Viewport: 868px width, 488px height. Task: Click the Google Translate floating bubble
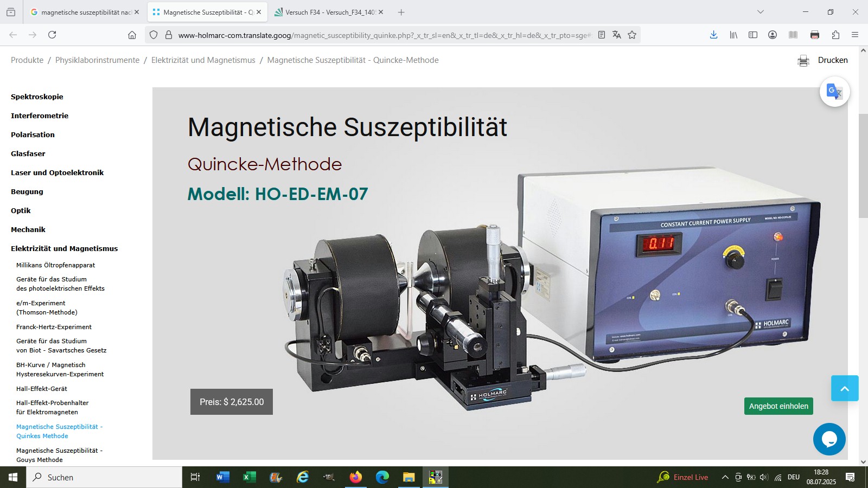pos(834,92)
